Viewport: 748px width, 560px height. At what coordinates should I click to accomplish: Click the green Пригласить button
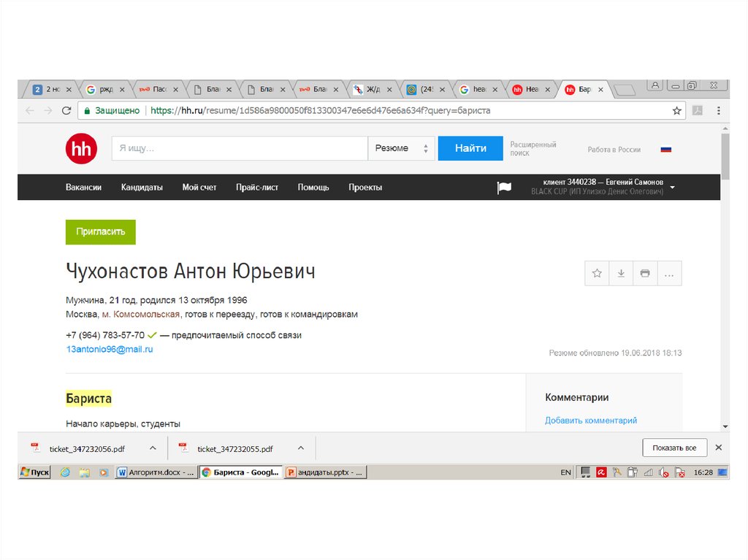pyautogui.click(x=101, y=231)
